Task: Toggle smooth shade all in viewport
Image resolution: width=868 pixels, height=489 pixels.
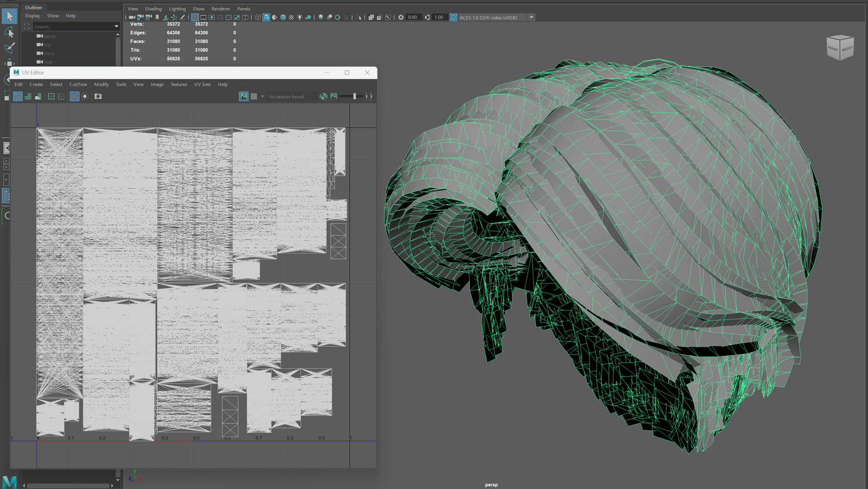Action: pos(266,17)
